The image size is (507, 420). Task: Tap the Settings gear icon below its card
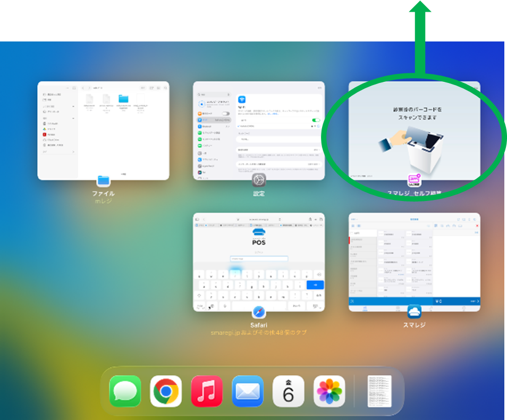259,180
